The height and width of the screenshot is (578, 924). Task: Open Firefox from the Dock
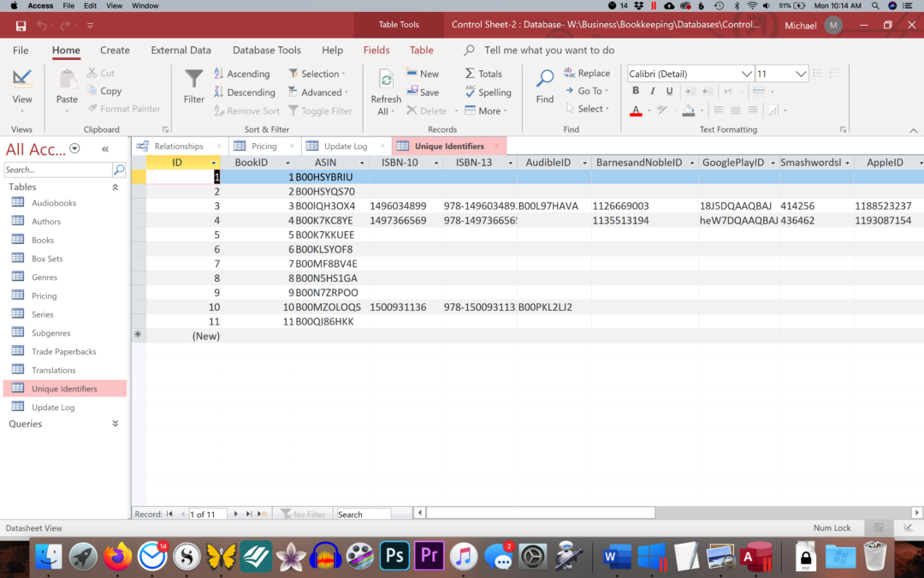(x=117, y=556)
